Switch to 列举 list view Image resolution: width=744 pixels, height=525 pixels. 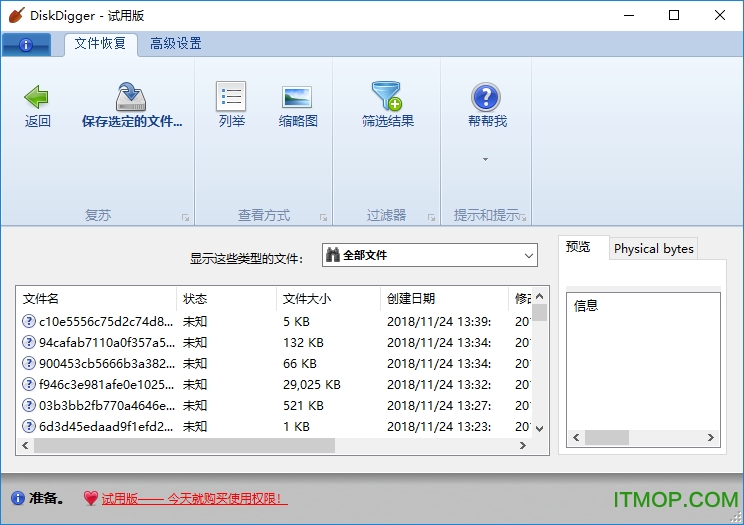point(231,96)
